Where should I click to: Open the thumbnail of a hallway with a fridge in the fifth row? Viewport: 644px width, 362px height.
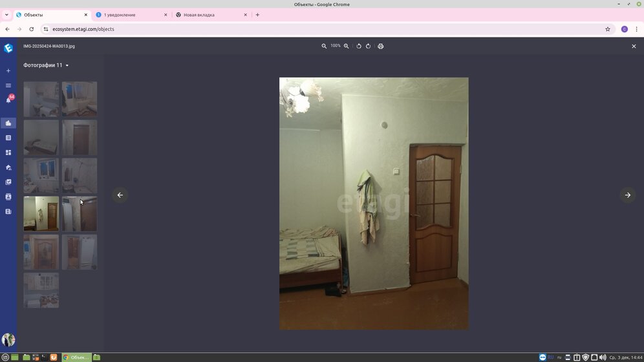pos(80,252)
